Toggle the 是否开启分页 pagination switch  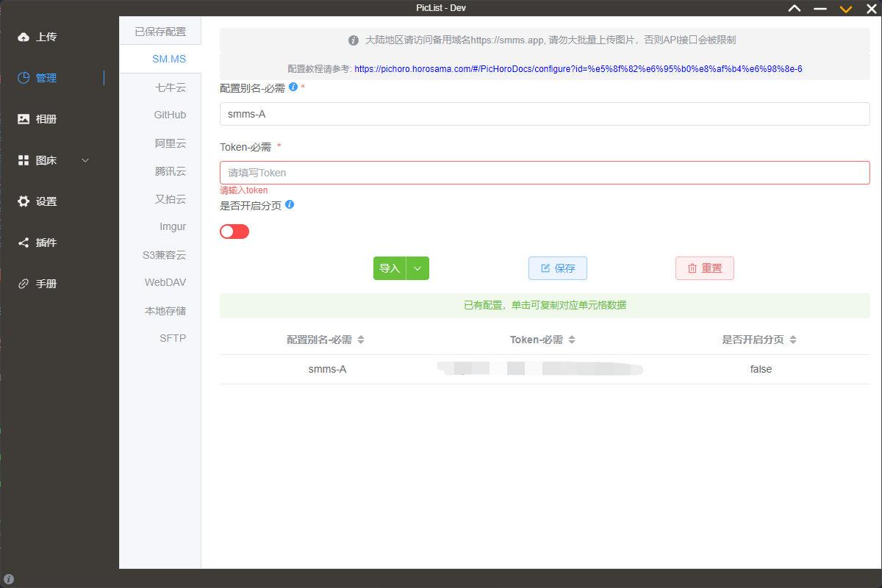click(234, 231)
